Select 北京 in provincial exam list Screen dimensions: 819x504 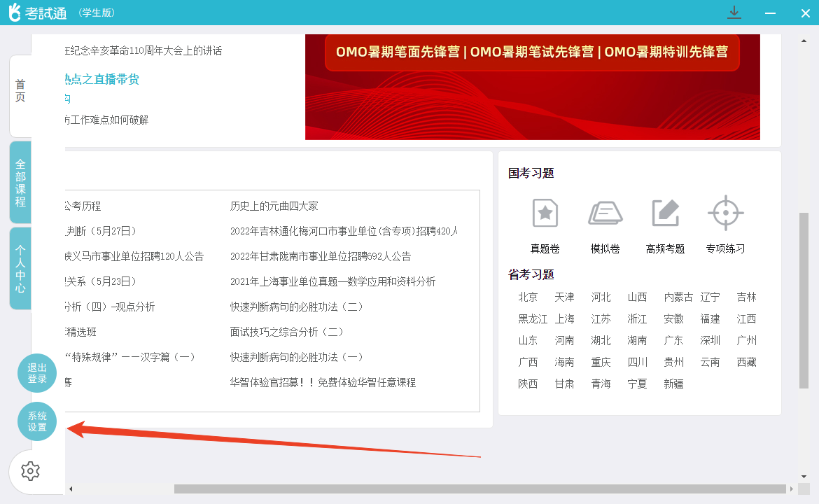pos(528,297)
